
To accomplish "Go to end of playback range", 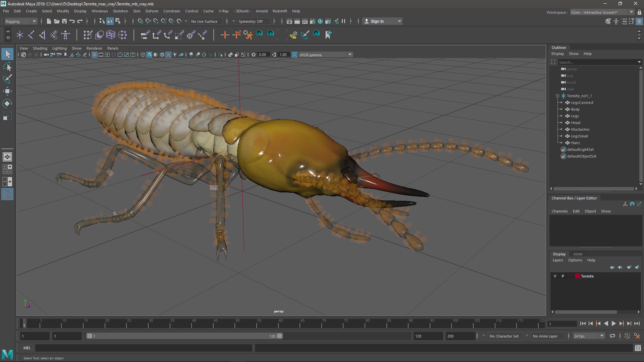I will point(637,323).
